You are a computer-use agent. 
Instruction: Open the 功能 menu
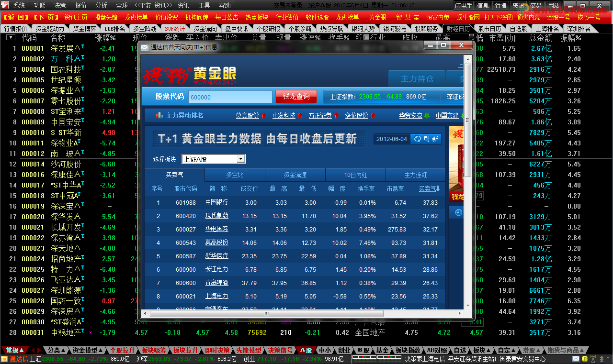point(40,6)
